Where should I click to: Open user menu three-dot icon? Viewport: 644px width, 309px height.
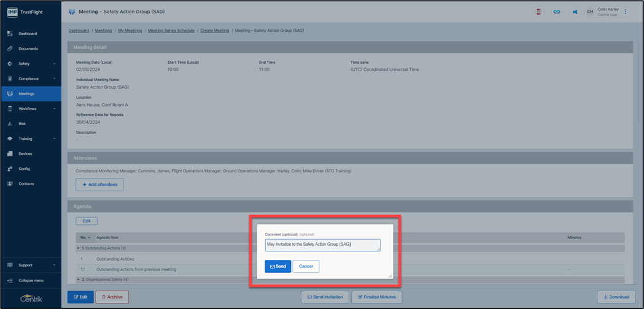[626, 12]
